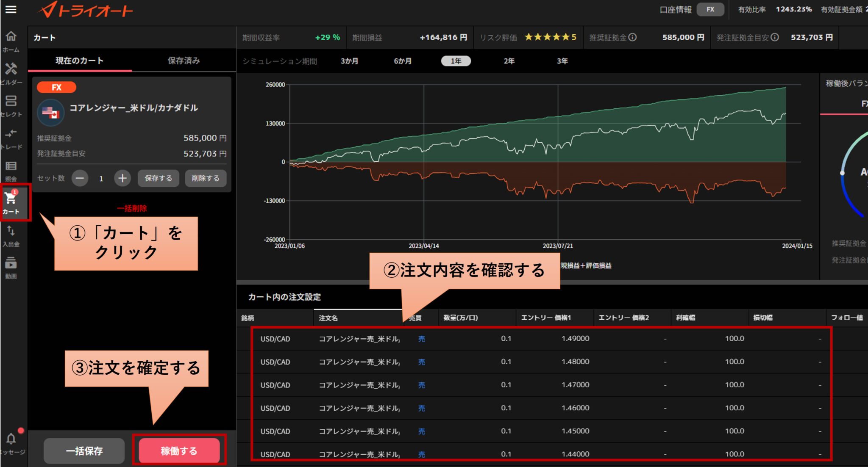Toggle the FX account switch

pyautogui.click(x=710, y=9)
